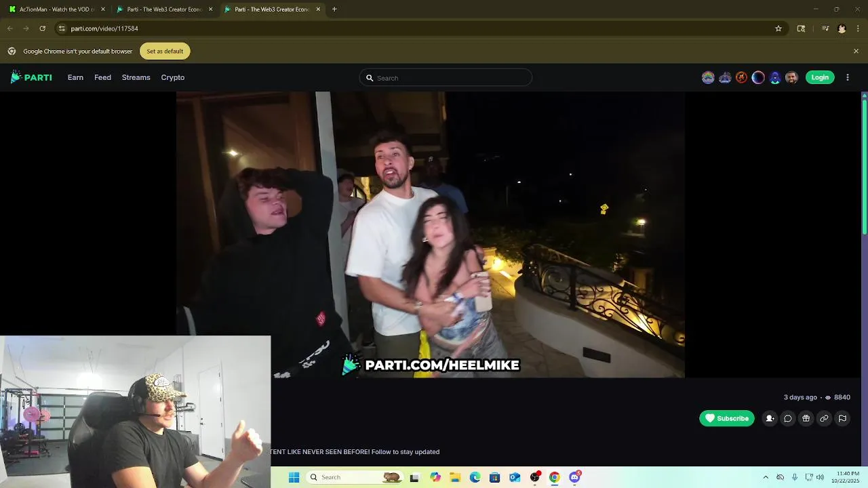
Task: Open File Explorer from the taskbar
Action: [x=455, y=477]
